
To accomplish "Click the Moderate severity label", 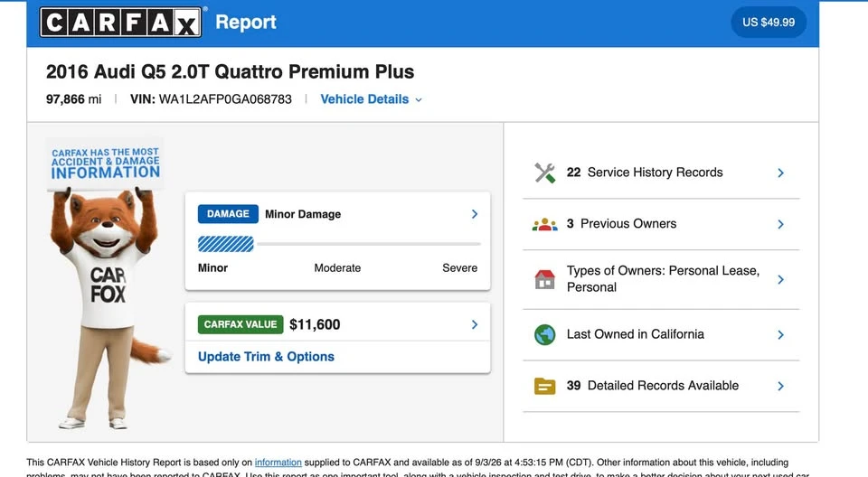I will click(337, 267).
